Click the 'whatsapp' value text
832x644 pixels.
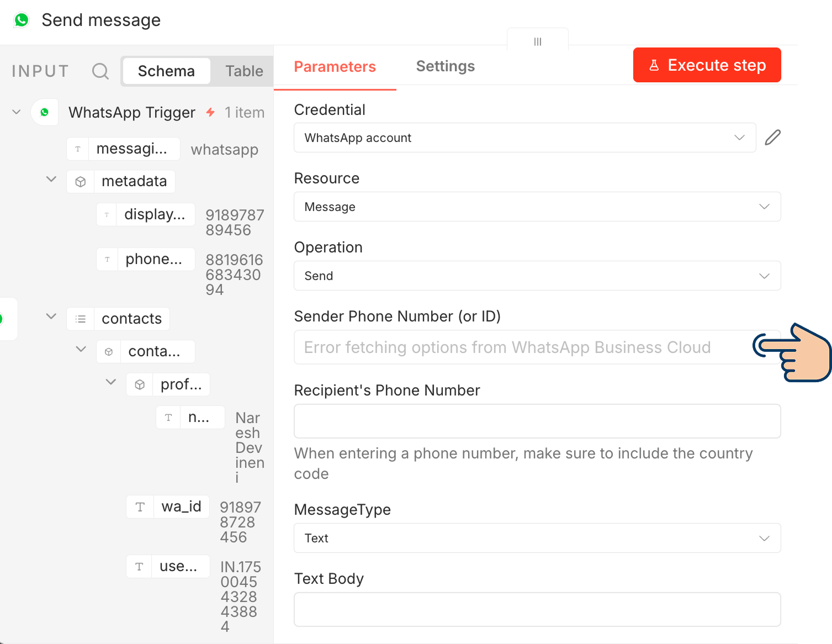[225, 150]
